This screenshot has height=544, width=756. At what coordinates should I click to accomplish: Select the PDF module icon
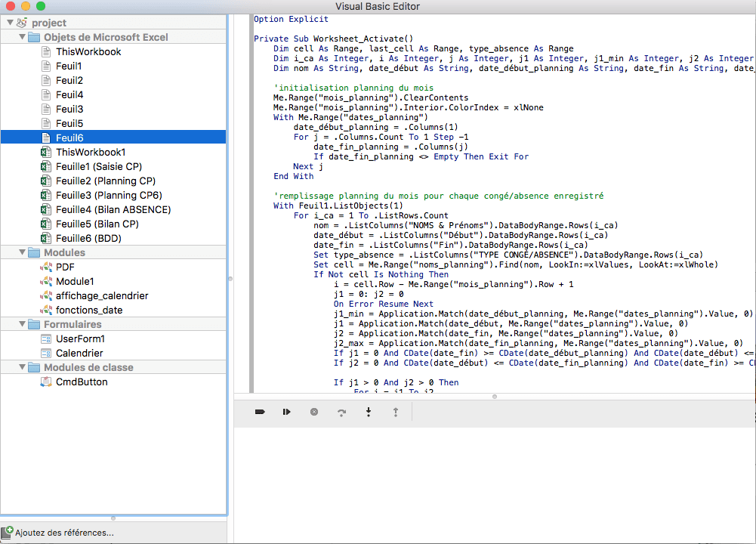[x=45, y=267]
